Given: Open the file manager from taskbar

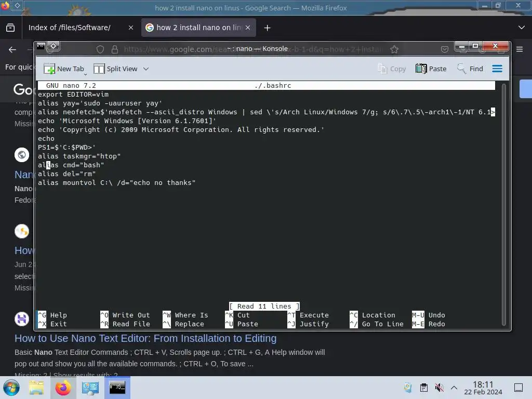Looking at the screenshot, I should 36,388.
